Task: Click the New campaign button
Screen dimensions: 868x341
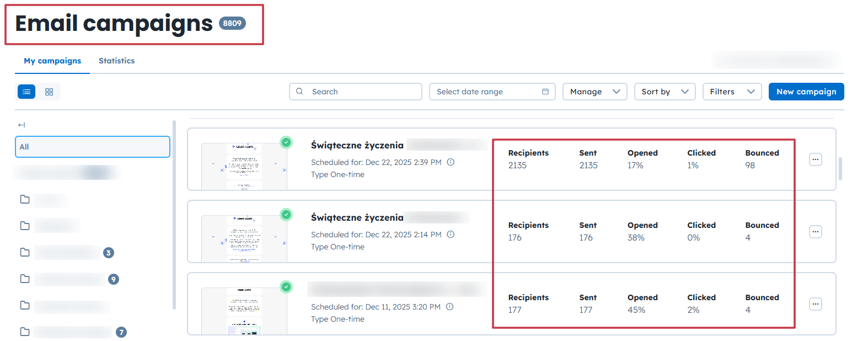Action: tap(806, 92)
